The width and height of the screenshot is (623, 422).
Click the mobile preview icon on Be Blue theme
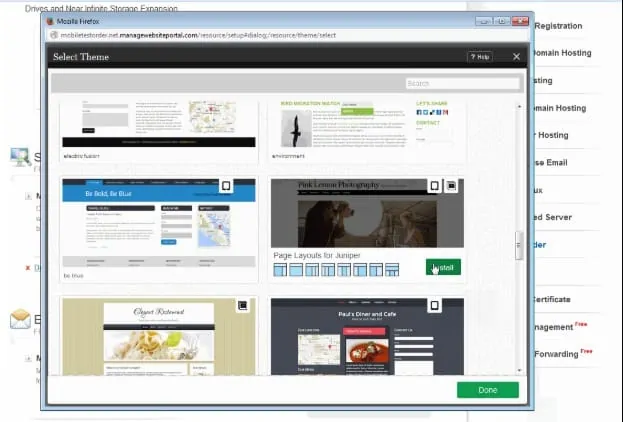click(x=226, y=185)
